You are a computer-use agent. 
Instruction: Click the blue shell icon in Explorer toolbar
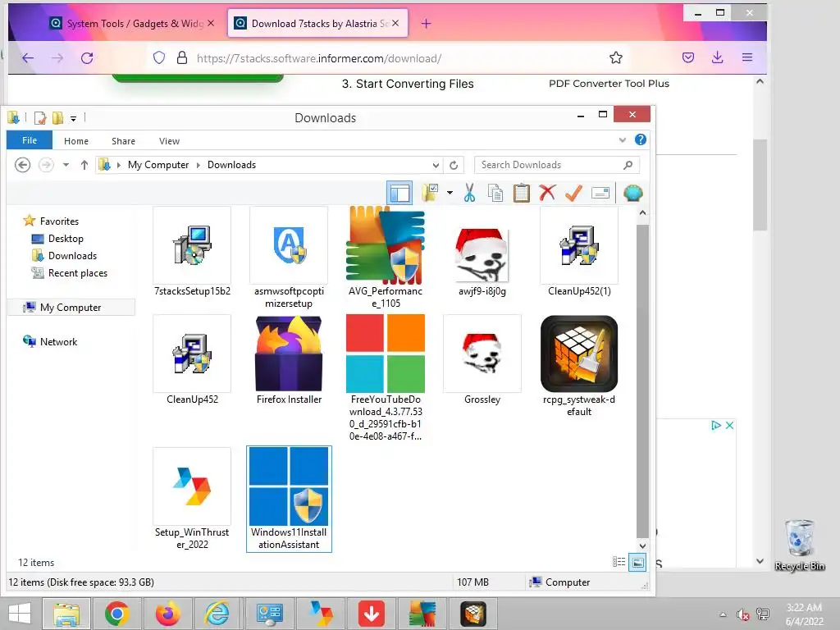pos(632,193)
